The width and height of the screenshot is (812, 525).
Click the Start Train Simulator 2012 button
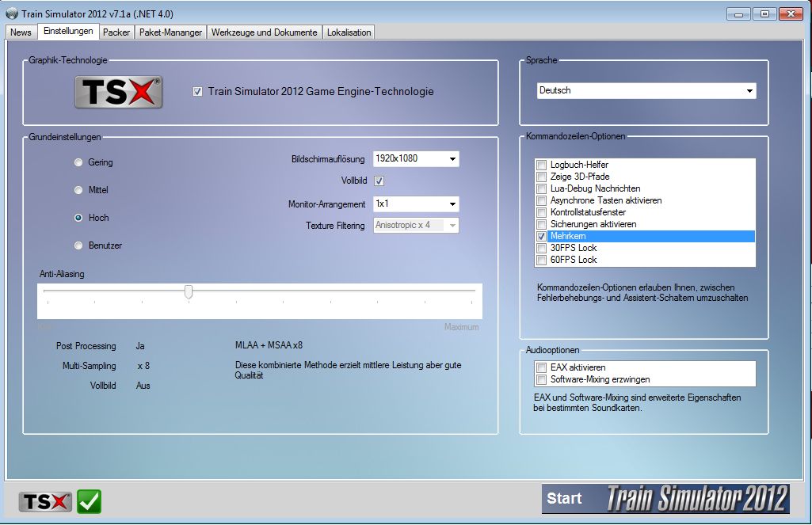click(666, 499)
